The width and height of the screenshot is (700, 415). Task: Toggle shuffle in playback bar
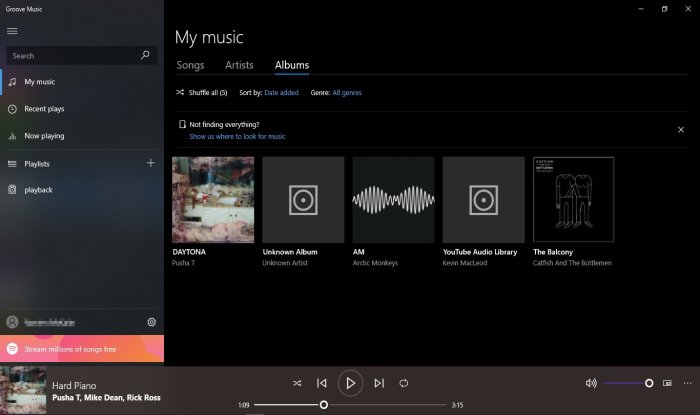point(297,383)
